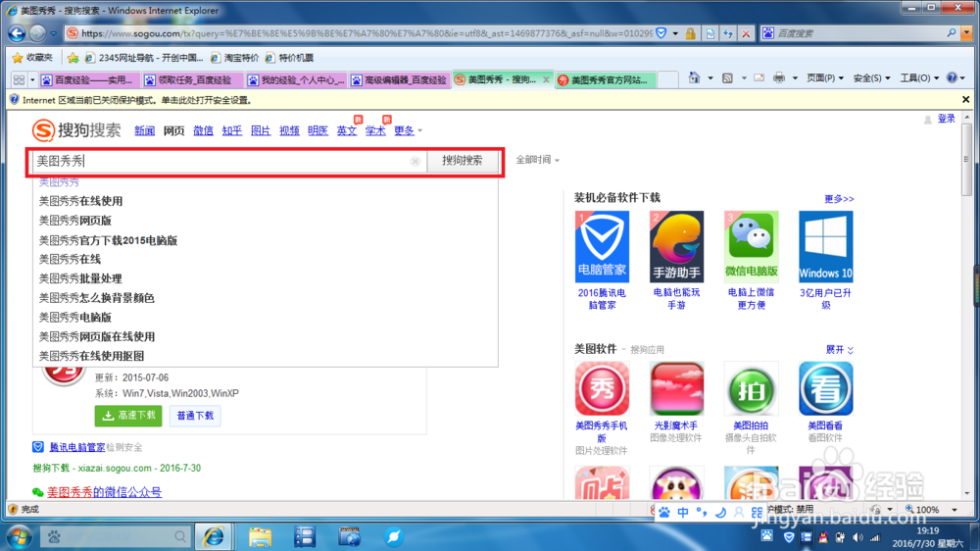The width and height of the screenshot is (980, 551).
Task: Open the 安全(S) dropdown menu
Action: (871, 78)
